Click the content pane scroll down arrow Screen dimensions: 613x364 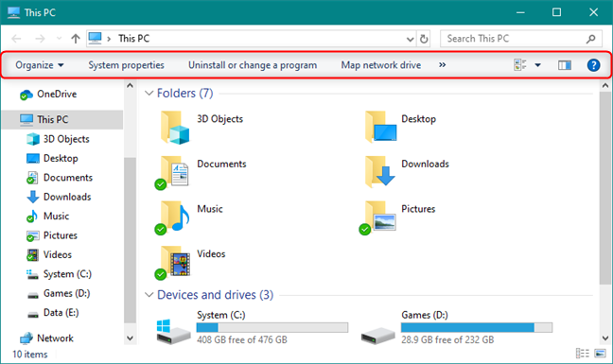coord(605,338)
